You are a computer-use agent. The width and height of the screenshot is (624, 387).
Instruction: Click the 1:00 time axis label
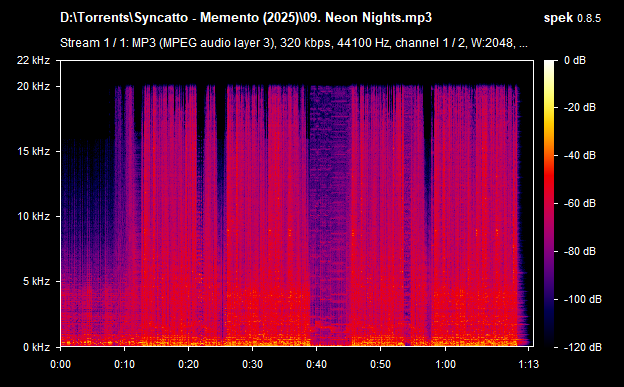click(x=445, y=364)
